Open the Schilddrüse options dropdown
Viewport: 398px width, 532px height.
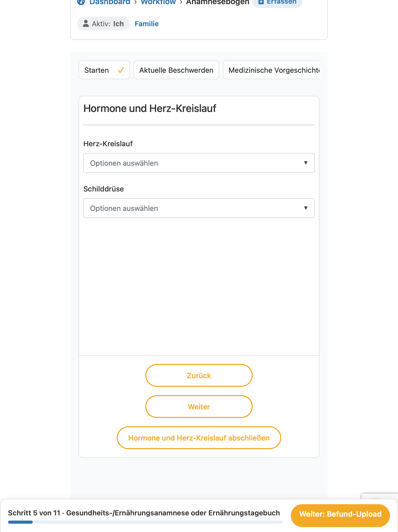pos(199,208)
